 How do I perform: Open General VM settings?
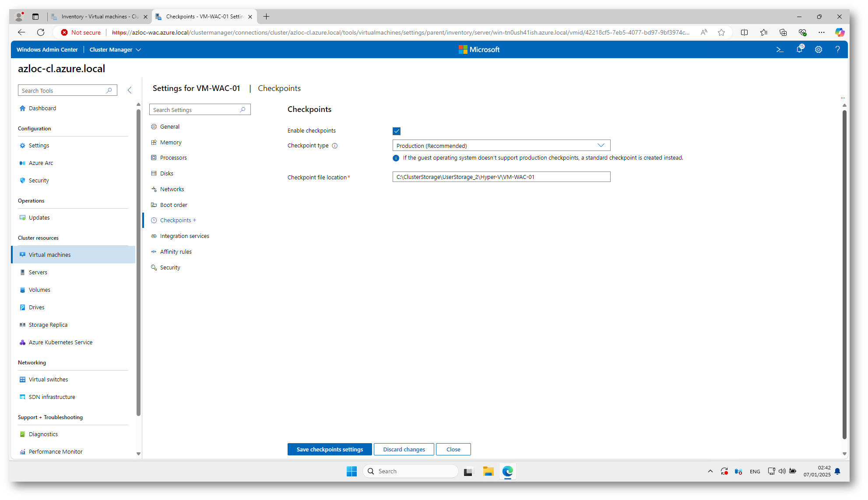(170, 127)
